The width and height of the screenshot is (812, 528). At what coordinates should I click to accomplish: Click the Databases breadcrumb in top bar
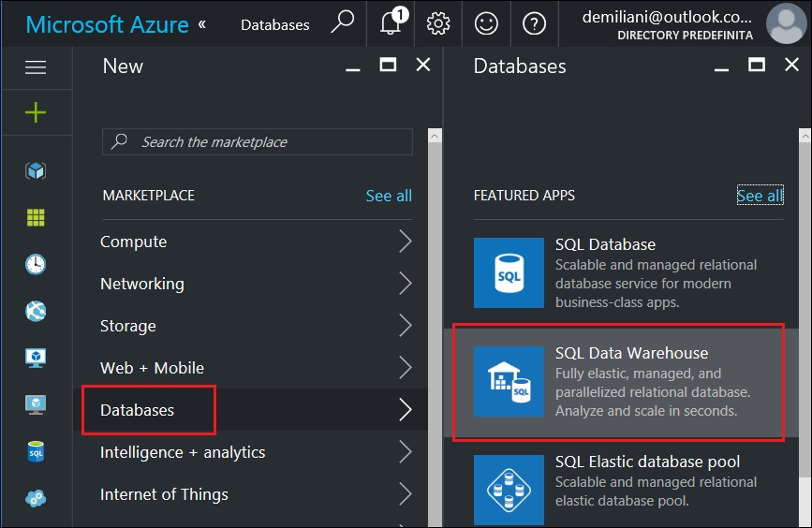275,25
